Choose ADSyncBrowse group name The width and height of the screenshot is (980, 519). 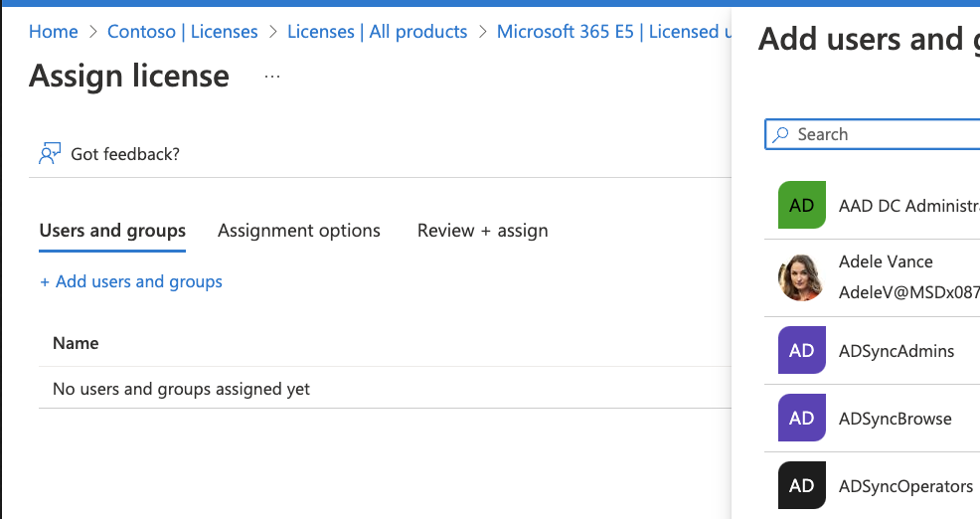(x=895, y=419)
